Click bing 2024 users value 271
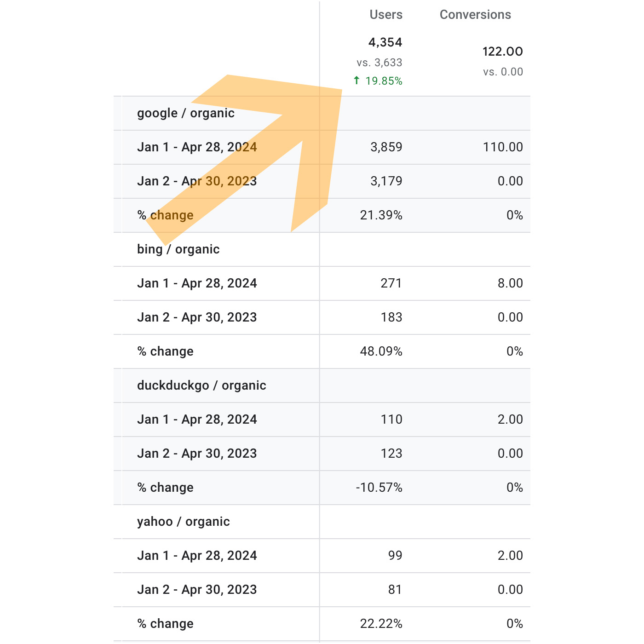 coord(391,283)
